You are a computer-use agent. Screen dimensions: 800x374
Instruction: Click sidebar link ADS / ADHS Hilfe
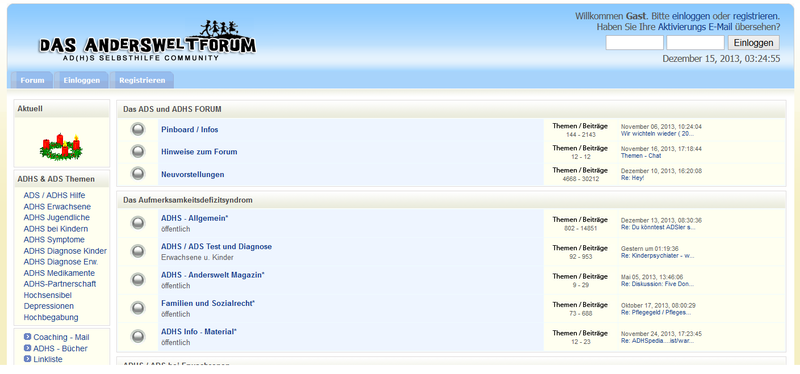pos(54,195)
